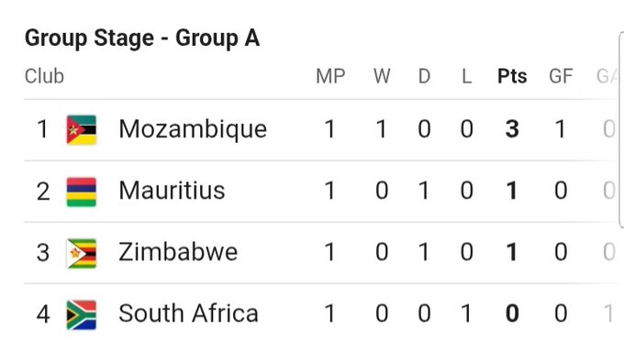This screenshot has width=624, height=364.
Task: Click the Zimbabwe flag icon
Action: [x=82, y=253]
